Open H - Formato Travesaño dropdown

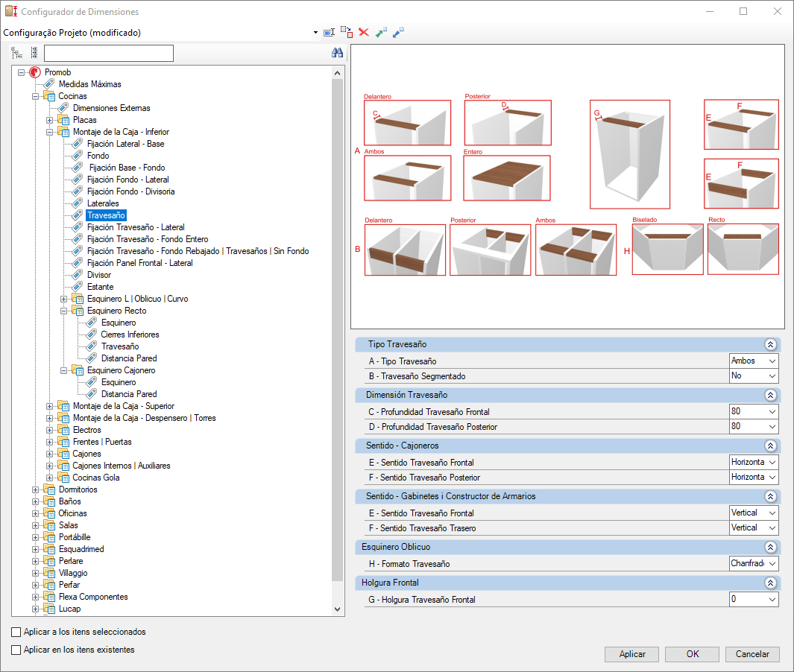772,563
